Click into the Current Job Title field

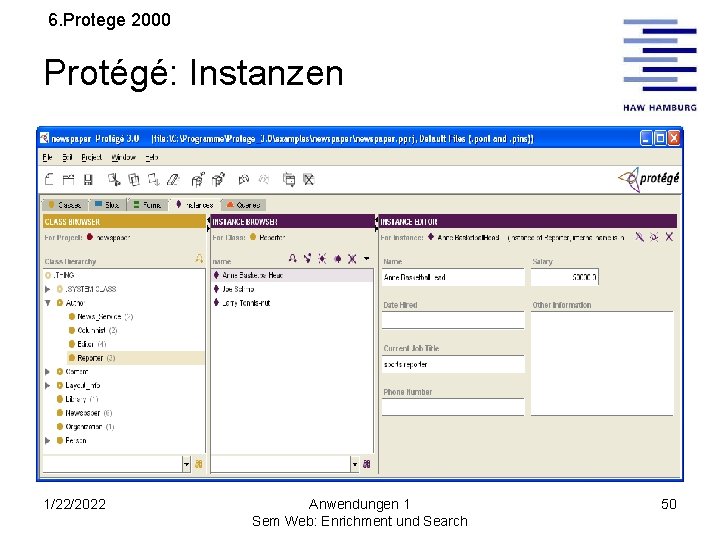pyautogui.click(x=453, y=364)
